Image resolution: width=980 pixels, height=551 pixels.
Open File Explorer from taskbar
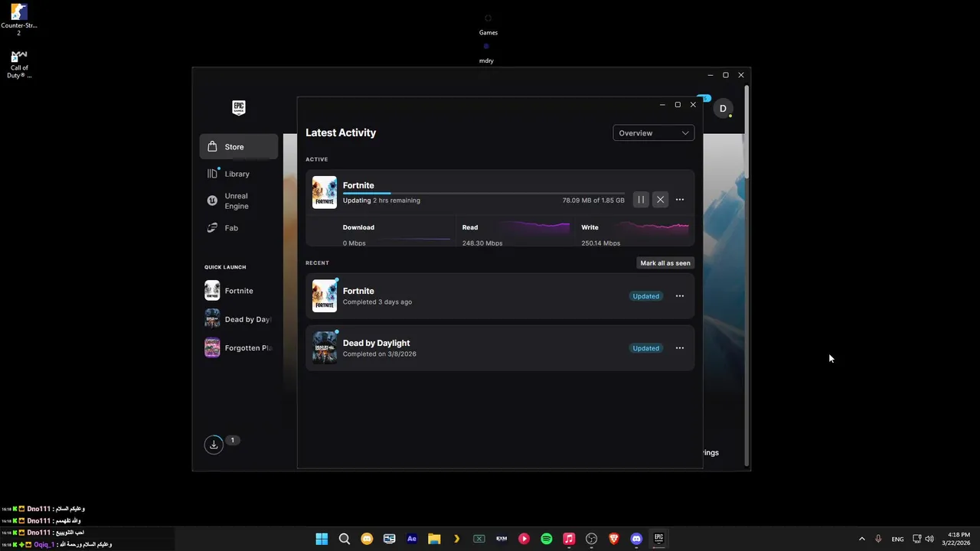point(434,539)
